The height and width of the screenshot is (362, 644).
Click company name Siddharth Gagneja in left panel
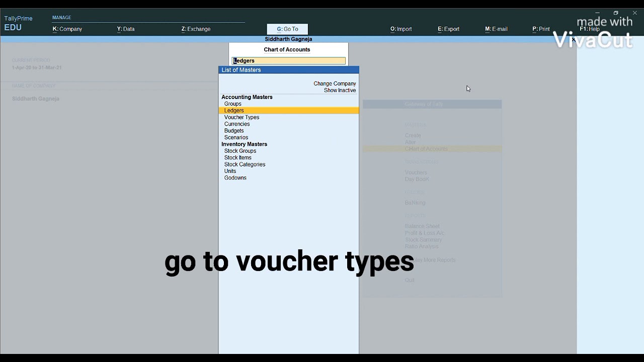(36, 99)
